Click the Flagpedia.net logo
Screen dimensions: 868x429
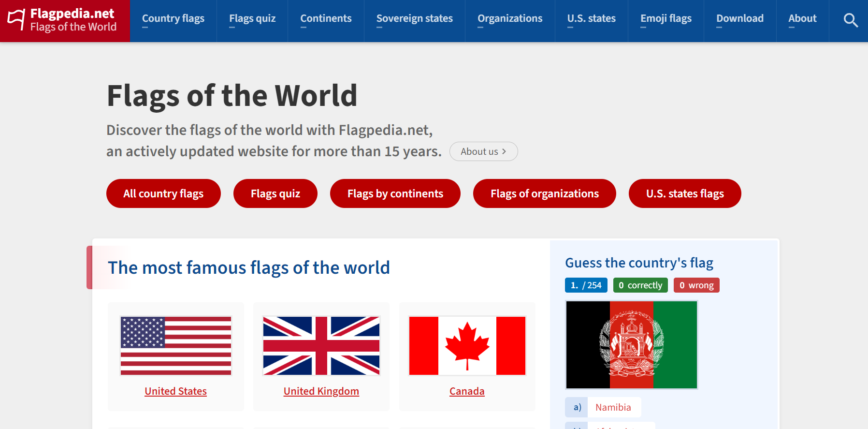(65, 21)
